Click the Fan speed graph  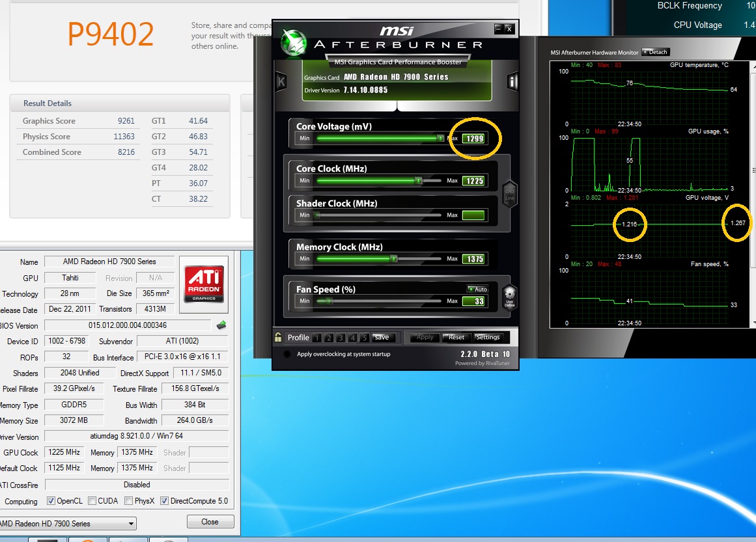point(649,296)
